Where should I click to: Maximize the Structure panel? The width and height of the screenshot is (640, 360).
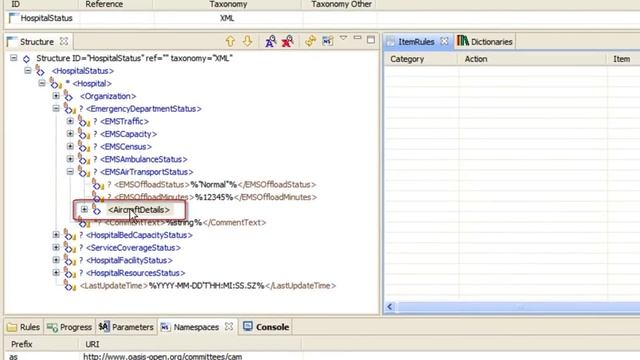coord(371,40)
